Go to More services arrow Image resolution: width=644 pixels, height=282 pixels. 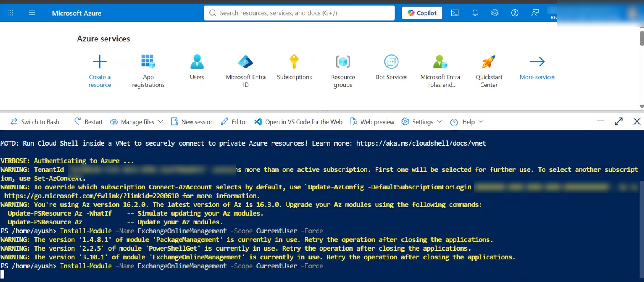tap(537, 62)
